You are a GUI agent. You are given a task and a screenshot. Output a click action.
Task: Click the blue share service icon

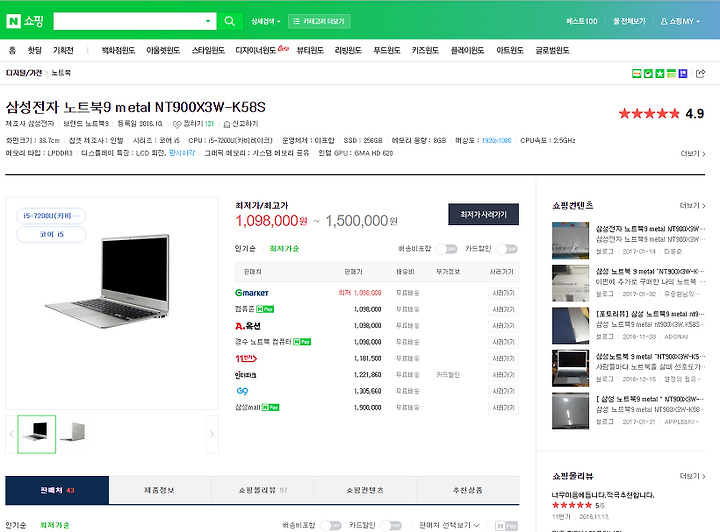(683, 73)
